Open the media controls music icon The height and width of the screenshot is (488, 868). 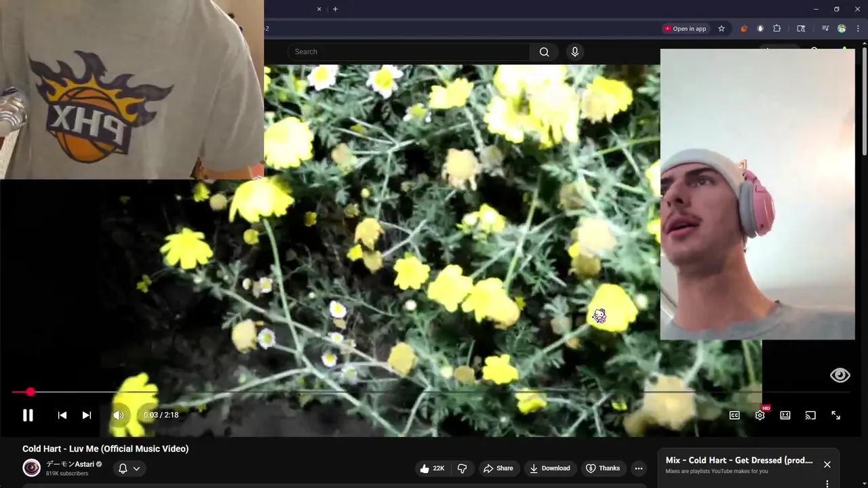[825, 28]
